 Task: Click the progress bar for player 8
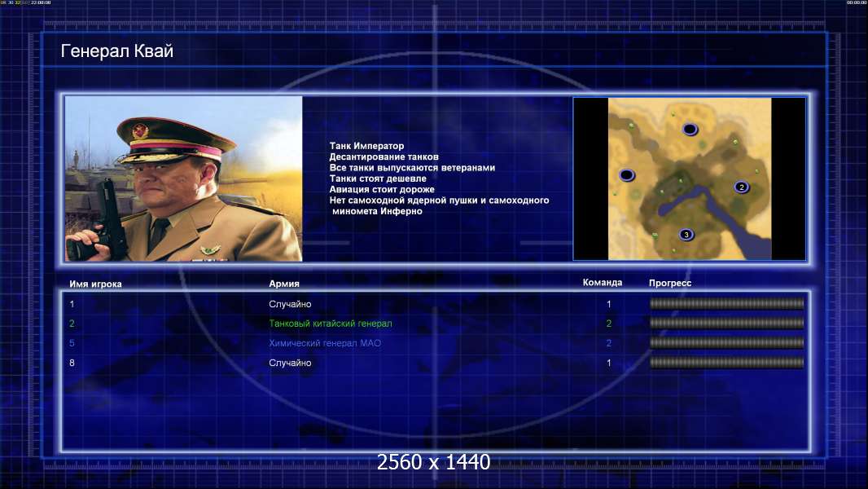[x=727, y=363]
